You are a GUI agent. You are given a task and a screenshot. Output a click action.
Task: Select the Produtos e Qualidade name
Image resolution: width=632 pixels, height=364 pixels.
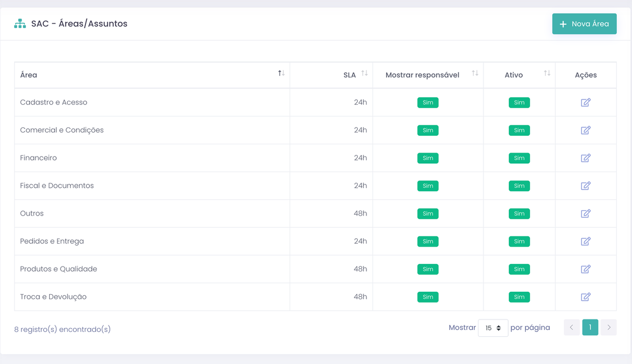[59, 269]
